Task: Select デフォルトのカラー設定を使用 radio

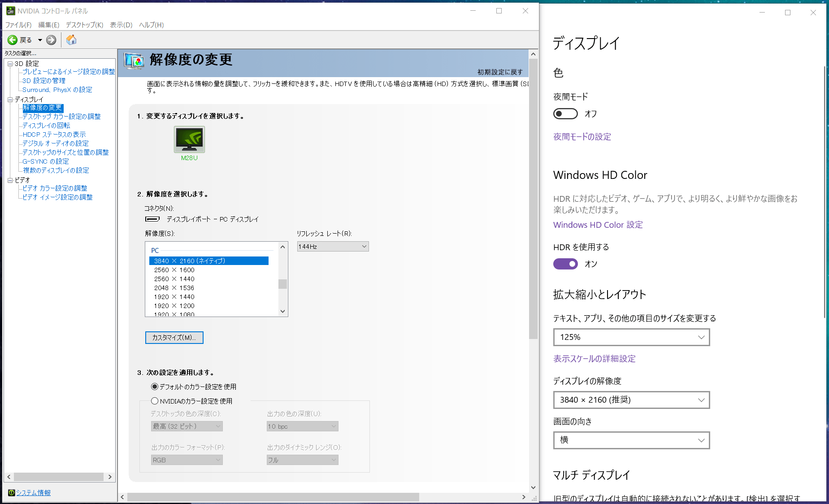Action: (155, 387)
